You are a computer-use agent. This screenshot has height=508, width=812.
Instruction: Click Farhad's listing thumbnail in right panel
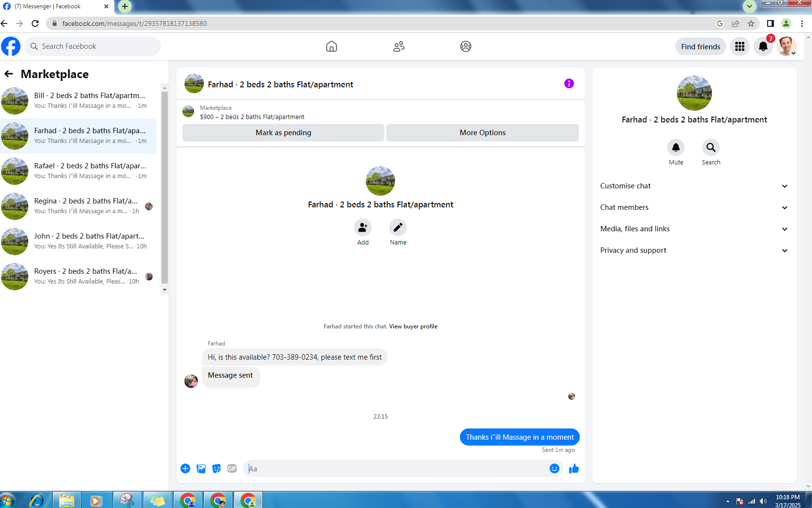[694, 93]
